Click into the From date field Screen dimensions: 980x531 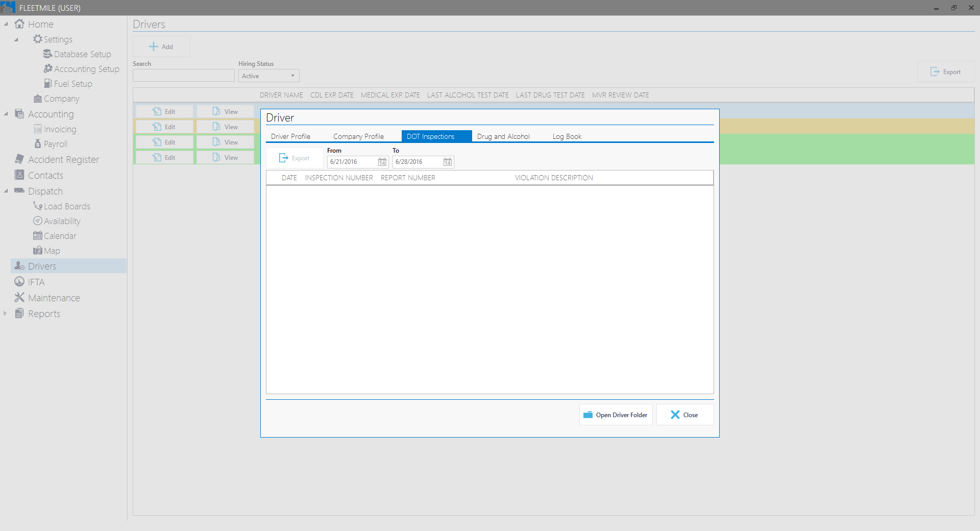coord(352,162)
